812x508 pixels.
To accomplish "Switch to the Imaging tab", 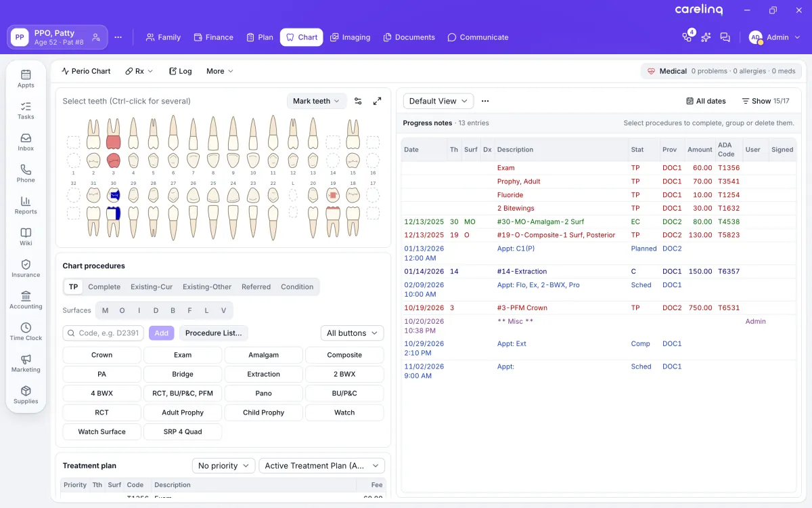I will (x=350, y=37).
